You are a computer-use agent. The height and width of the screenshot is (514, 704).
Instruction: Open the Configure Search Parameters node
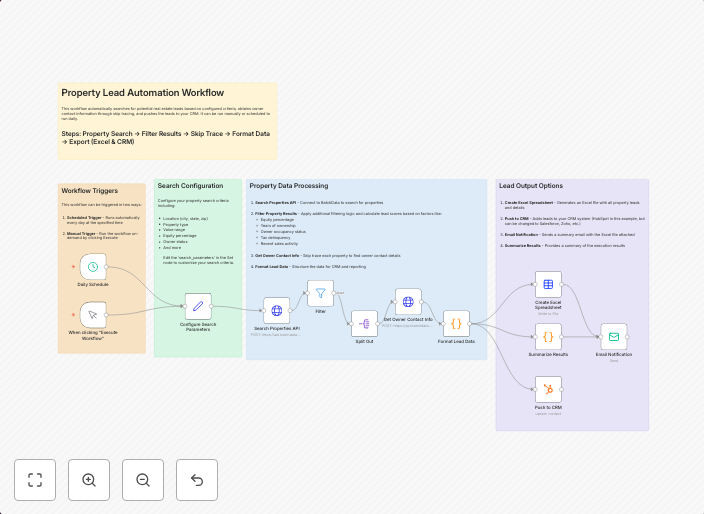(x=198, y=306)
